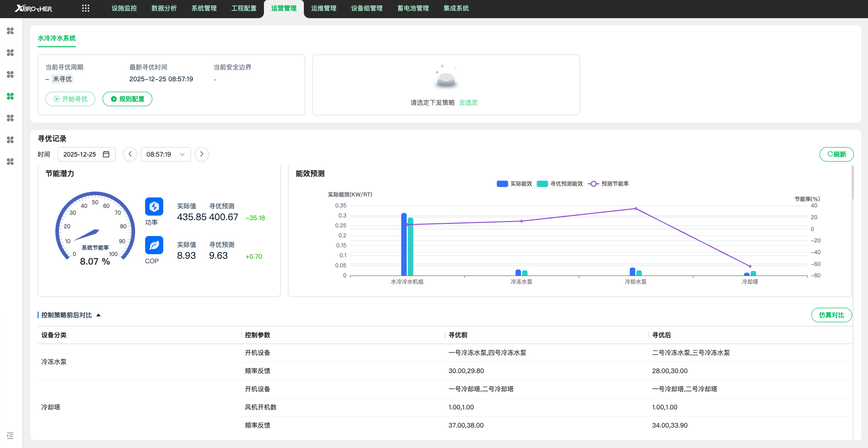Screen dimensions: 868x448
Task: Click the green active sidebar module icon
Action: click(10, 96)
